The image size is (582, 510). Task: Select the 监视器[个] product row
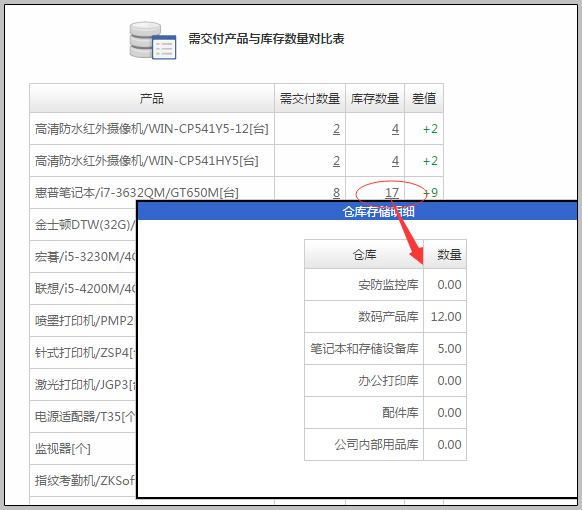point(83,448)
